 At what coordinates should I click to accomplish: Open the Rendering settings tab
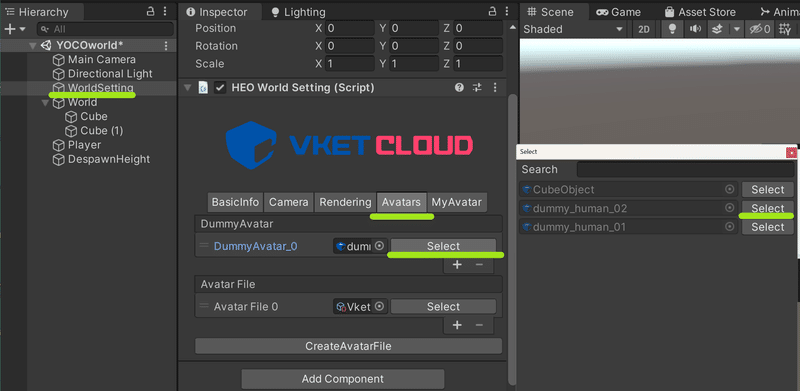[345, 202]
